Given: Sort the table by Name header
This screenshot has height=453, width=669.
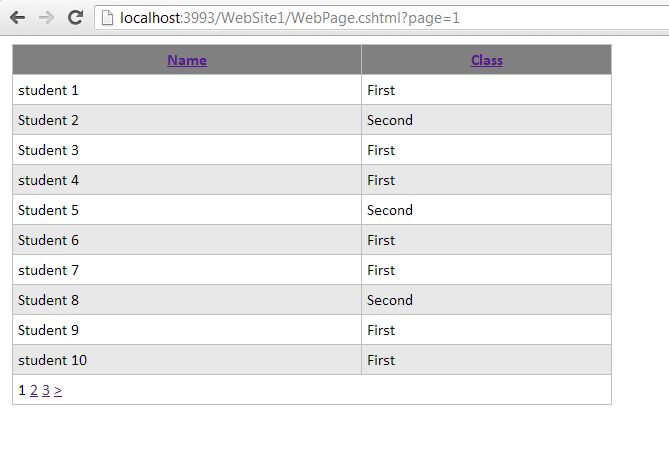Looking at the screenshot, I should (x=187, y=60).
